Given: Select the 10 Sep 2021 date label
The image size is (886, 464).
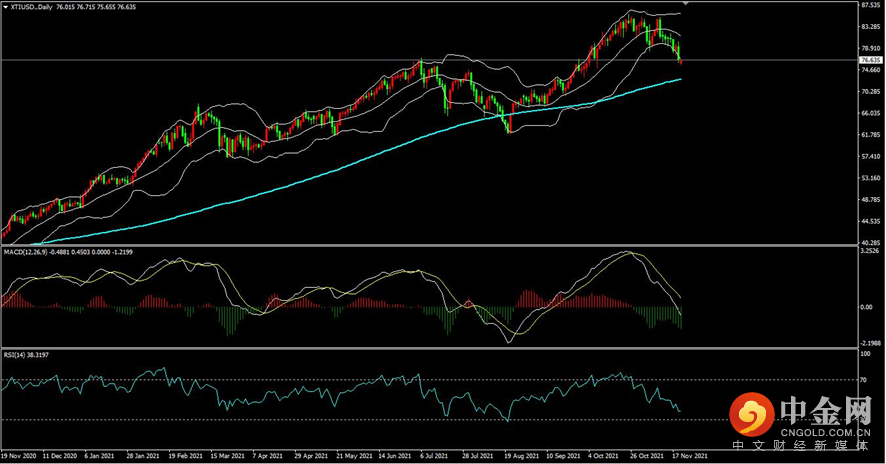Looking at the screenshot, I should [x=563, y=456].
